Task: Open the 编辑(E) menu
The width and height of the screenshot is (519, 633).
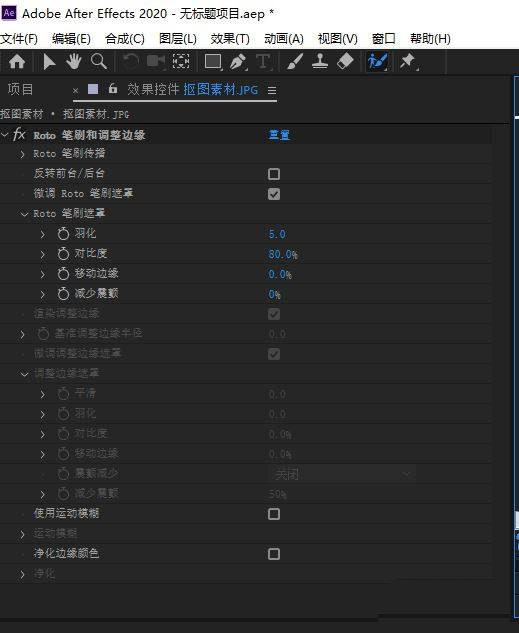Action: click(71, 39)
